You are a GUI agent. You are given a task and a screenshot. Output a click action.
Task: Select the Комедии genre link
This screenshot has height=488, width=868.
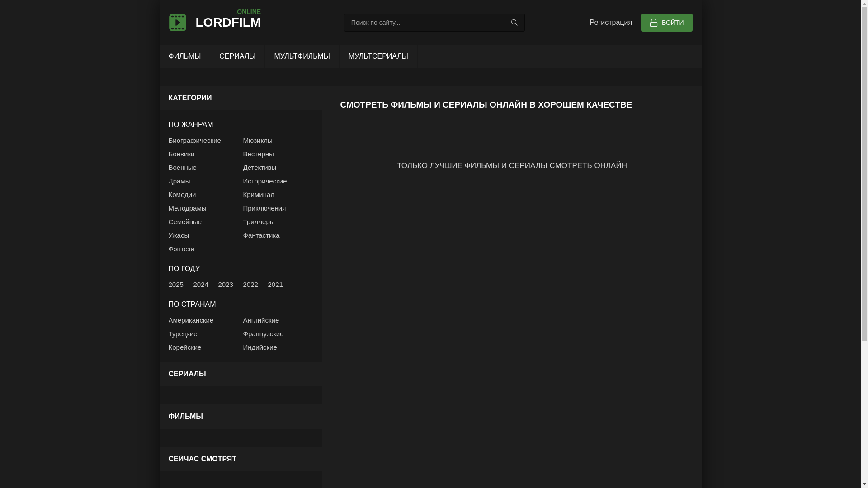coord(182,195)
